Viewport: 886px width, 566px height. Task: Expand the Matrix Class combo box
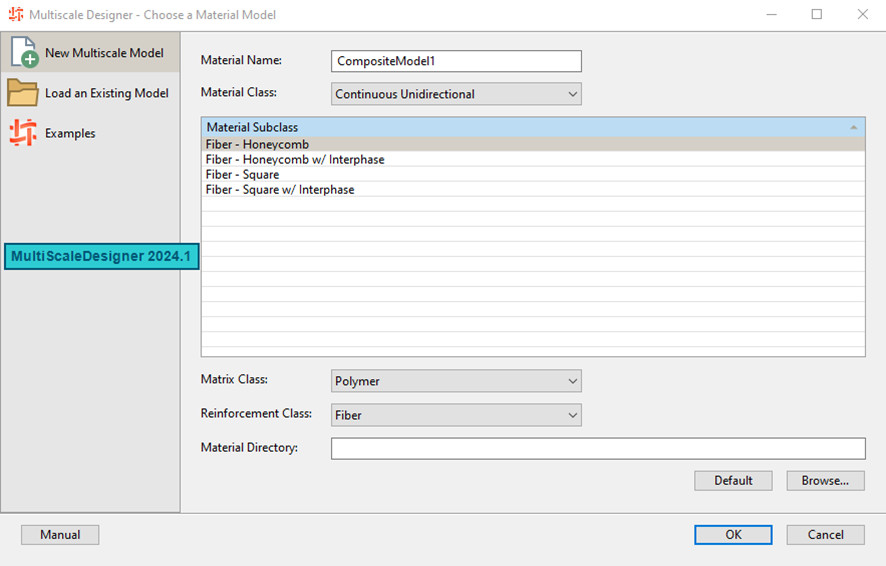pyautogui.click(x=456, y=381)
